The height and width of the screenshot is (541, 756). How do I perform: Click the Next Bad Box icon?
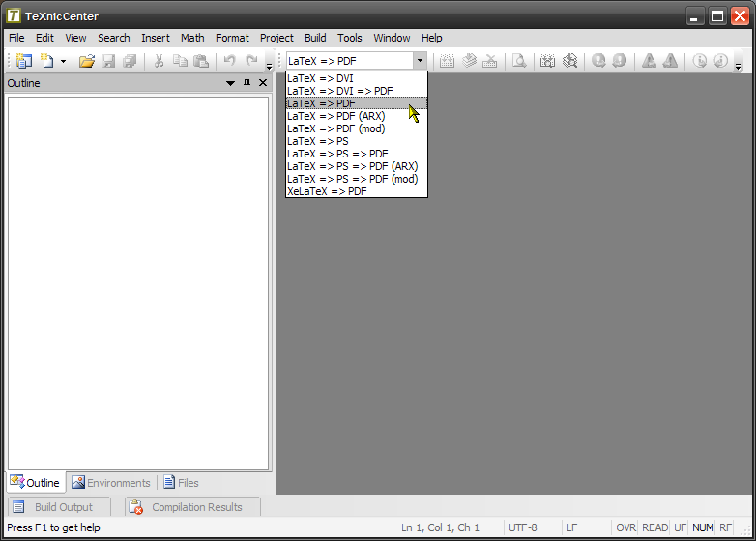click(x=699, y=61)
